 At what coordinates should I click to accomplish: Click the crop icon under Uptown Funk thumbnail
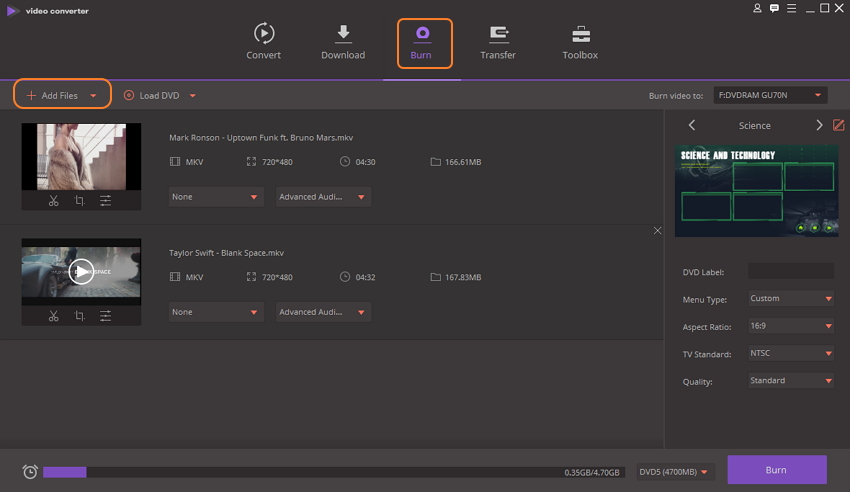click(79, 201)
